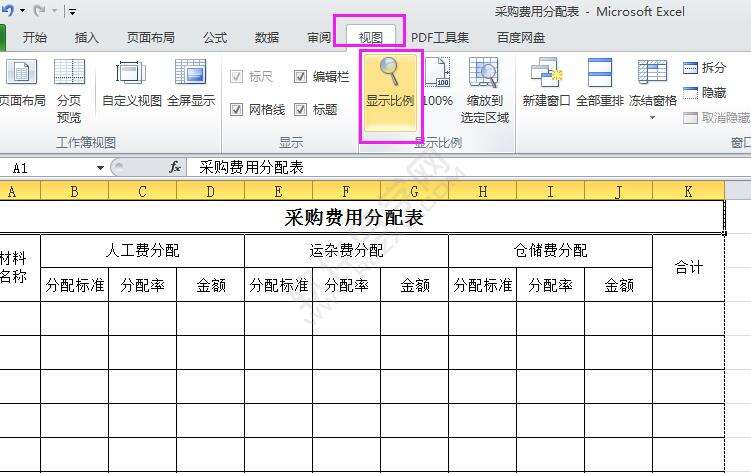751x473 pixels.
Task: Zoom to selection (缩放到选定区域)
Action: (x=484, y=91)
